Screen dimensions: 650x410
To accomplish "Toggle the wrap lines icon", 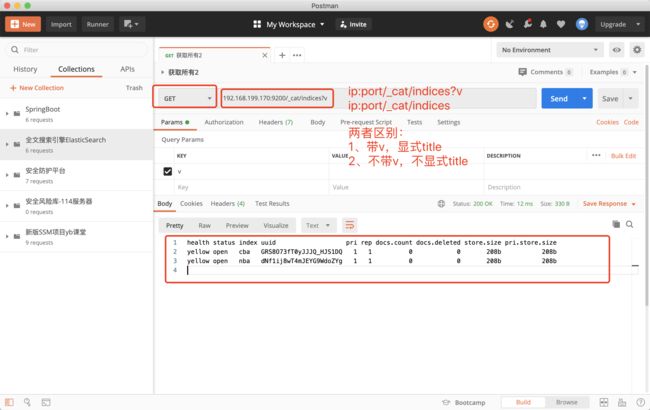I will (349, 225).
